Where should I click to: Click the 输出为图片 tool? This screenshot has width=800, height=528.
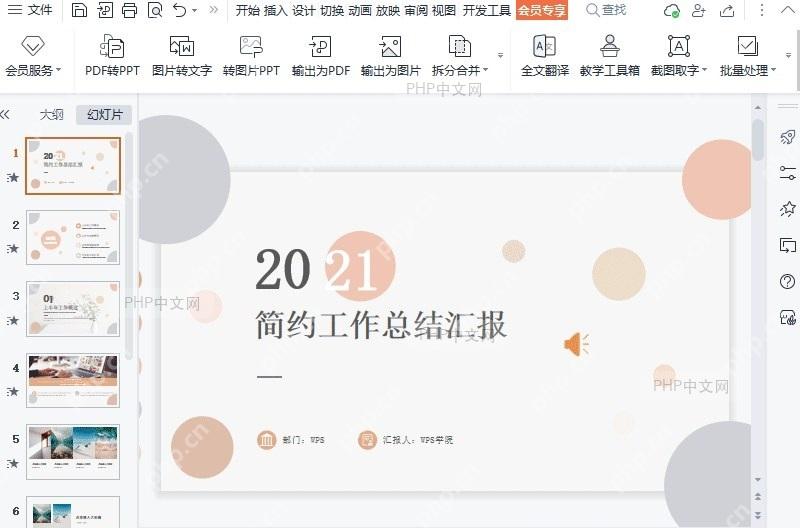click(390, 56)
